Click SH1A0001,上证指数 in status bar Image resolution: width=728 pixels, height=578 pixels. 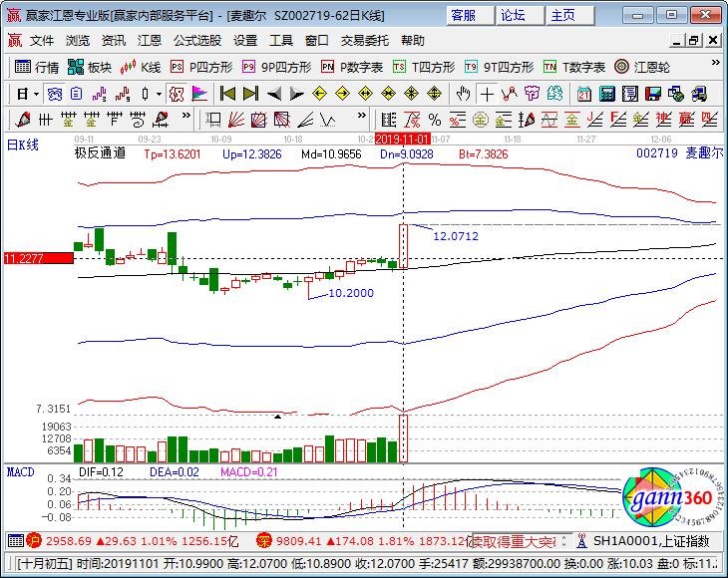(651, 541)
